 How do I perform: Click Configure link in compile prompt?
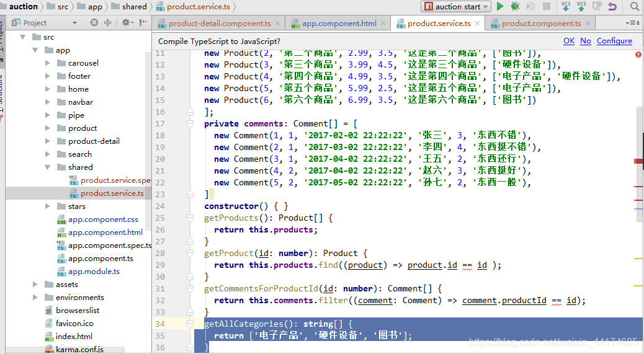click(x=614, y=41)
